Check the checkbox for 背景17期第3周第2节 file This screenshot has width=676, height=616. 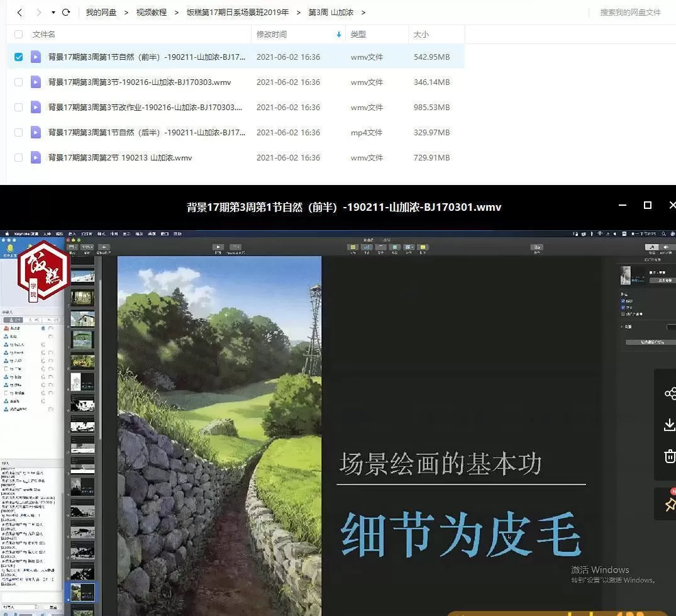(18, 157)
